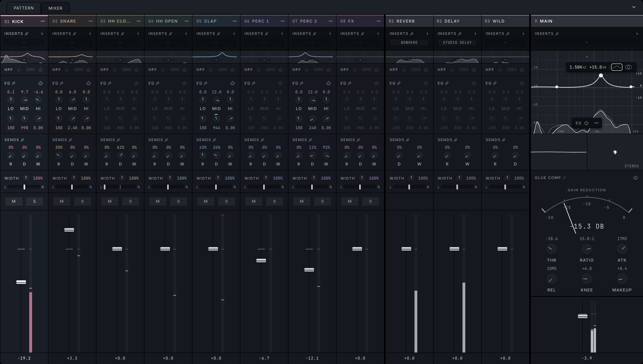
Task: Open the Kick channel options menu (three dots)
Action: (43, 21)
